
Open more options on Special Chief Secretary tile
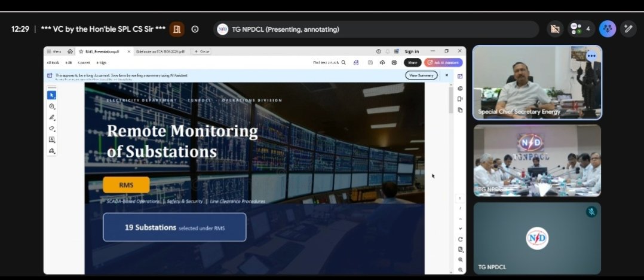(x=591, y=56)
